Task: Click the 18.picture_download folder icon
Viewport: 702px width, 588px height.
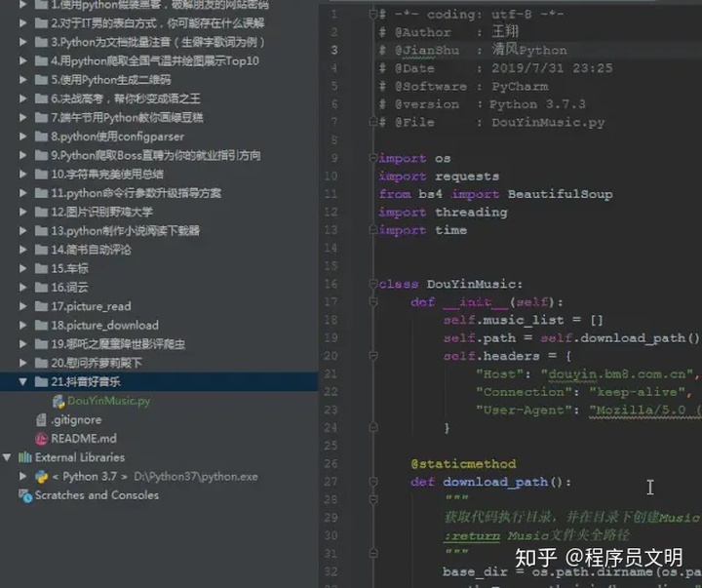Action: [41, 325]
